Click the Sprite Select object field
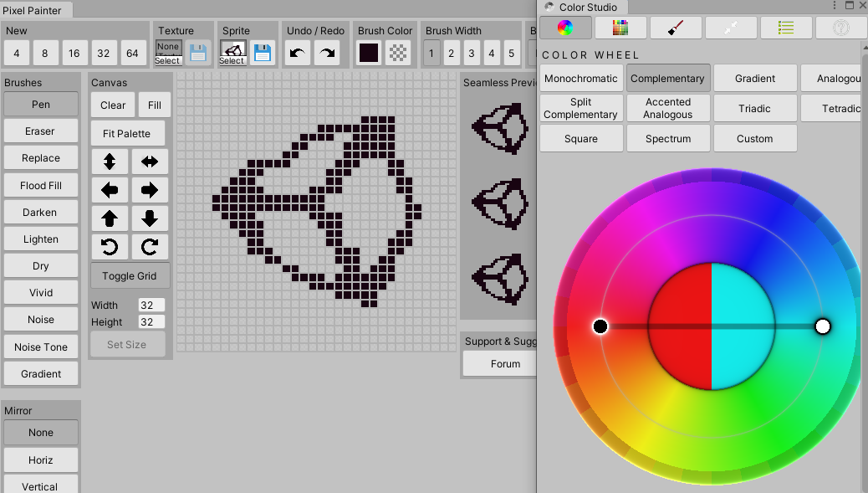The width and height of the screenshot is (868, 493). pyautogui.click(x=232, y=54)
